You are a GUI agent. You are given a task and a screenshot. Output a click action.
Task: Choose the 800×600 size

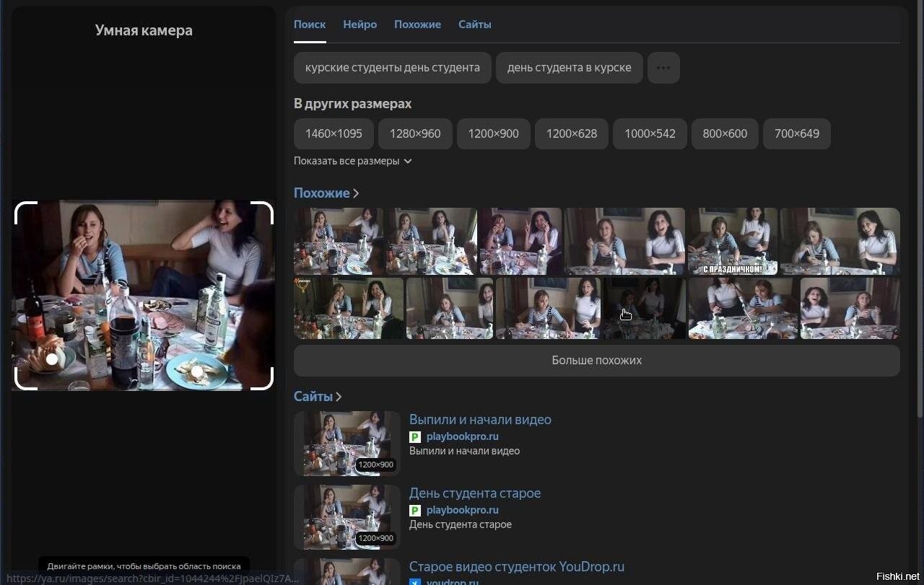coord(725,133)
